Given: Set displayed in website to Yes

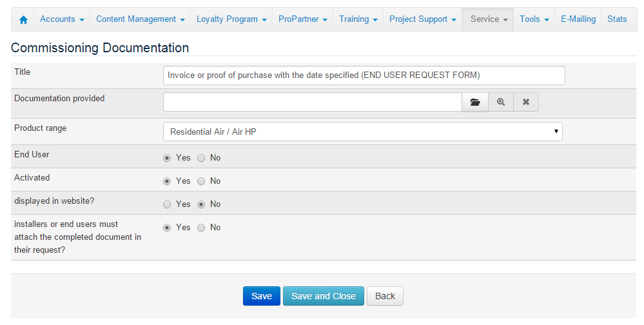Looking at the screenshot, I should click(x=168, y=204).
